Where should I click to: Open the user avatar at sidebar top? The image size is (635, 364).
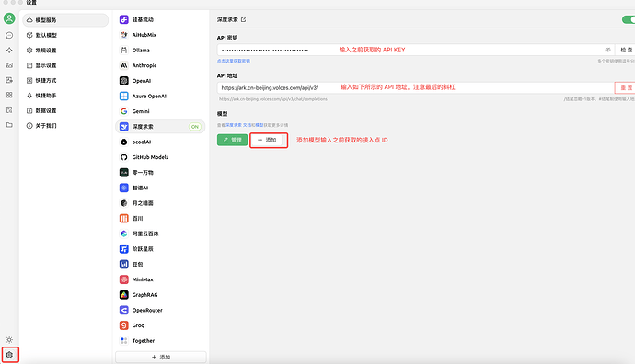[x=9, y=18]
